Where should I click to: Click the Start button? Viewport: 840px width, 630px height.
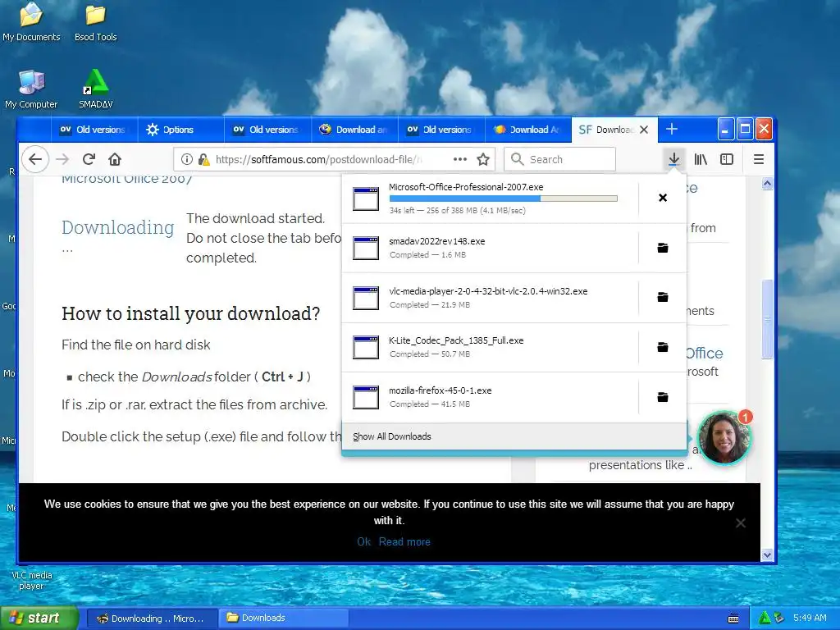(x=39, y=618)
